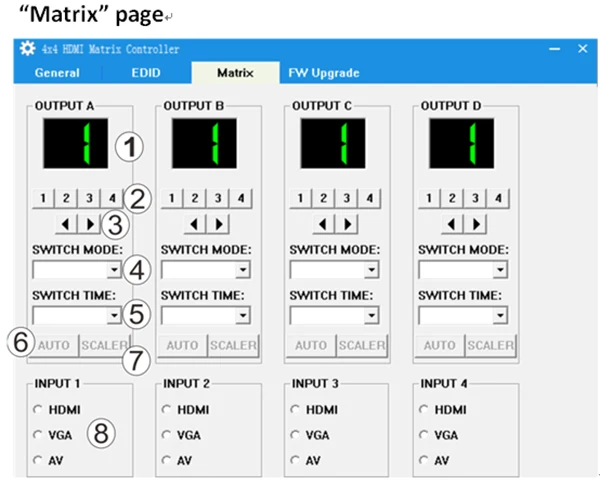Click AUTO button under Output C

click(311, 345)
